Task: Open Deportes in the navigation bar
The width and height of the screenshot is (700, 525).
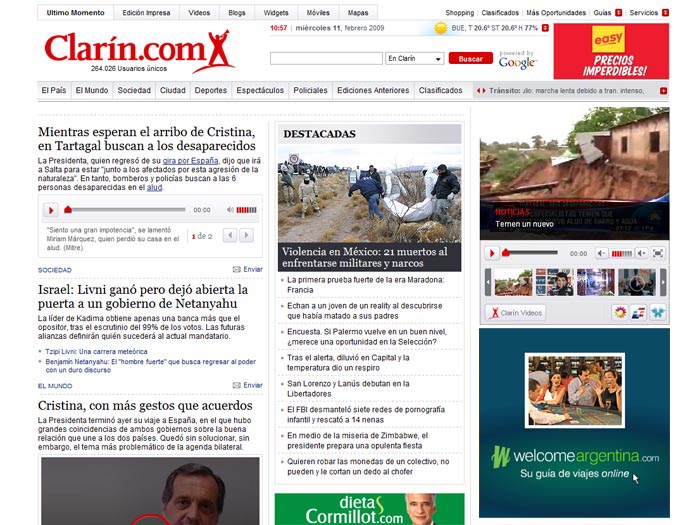Action: (x=210, y=90)
